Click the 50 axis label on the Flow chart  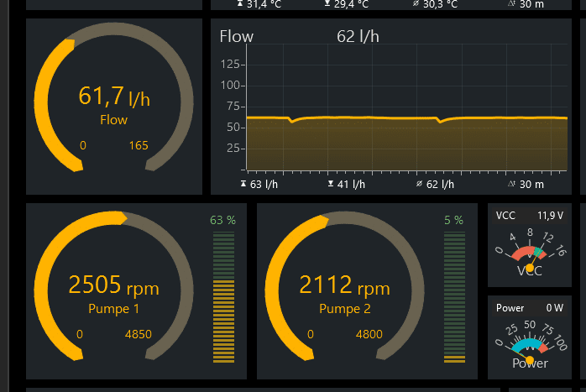[233, 128]
